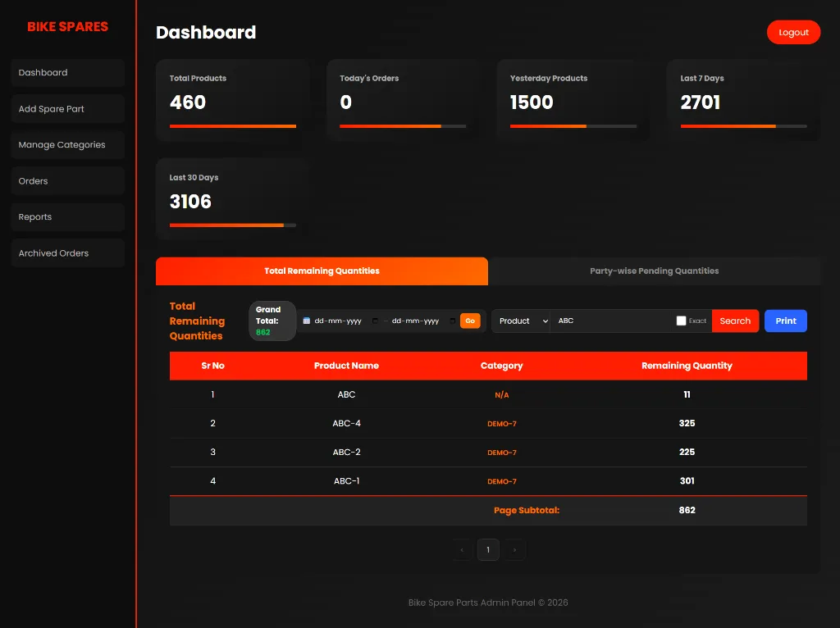The image size is (840, 628).
Task: Click the Today's Orders value 0
Action: coord(345,102)
